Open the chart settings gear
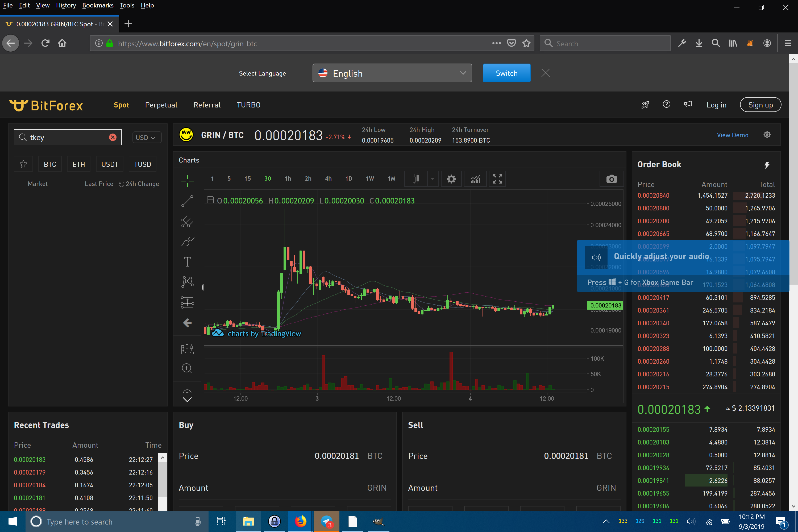 pos(451,179)
